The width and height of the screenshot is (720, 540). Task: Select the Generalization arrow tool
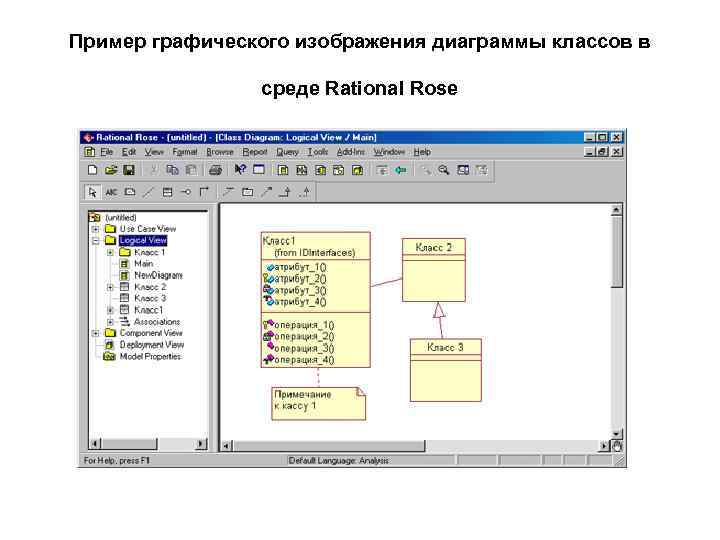(x=285, y=192)
